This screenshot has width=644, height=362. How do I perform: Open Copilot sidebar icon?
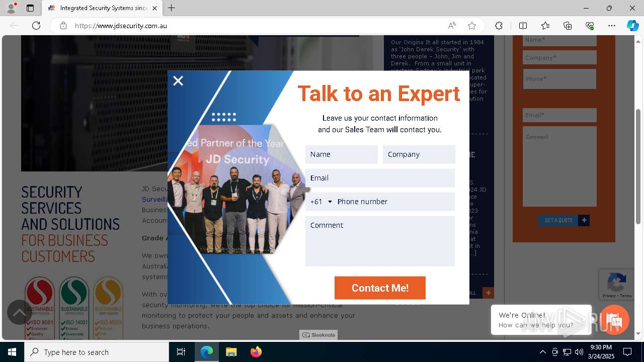(632, 26)
